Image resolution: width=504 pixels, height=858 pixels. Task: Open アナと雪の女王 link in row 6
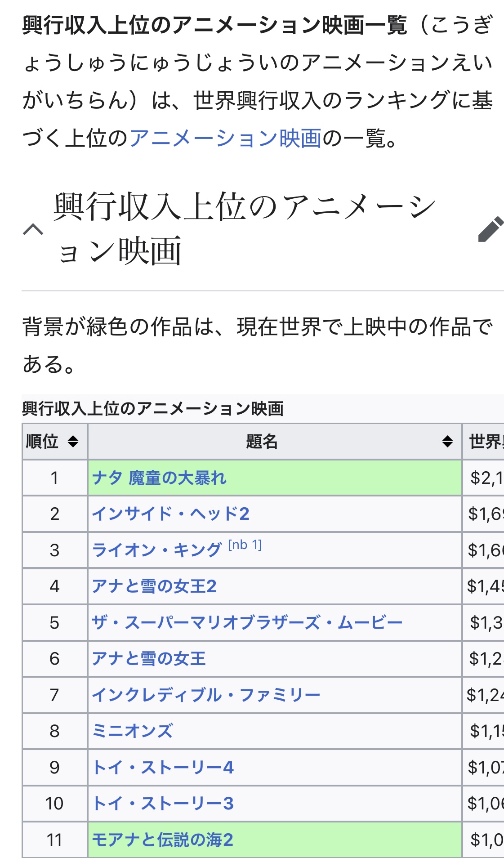pyautogui.click(x=149, y=658)
